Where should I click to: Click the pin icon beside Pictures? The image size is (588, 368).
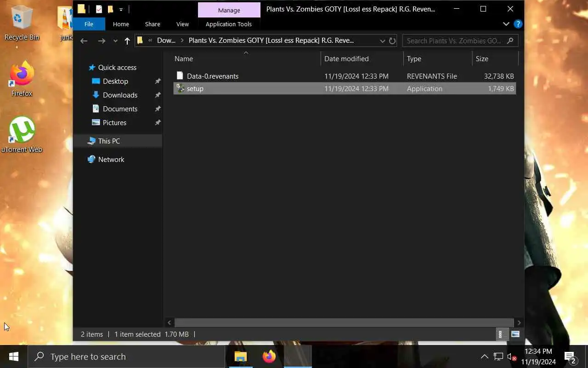point(158,122)
